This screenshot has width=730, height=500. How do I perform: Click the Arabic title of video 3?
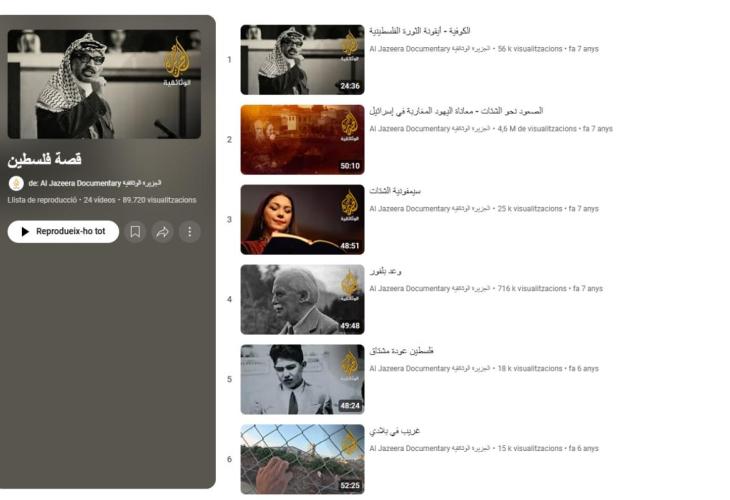point(395,191)
